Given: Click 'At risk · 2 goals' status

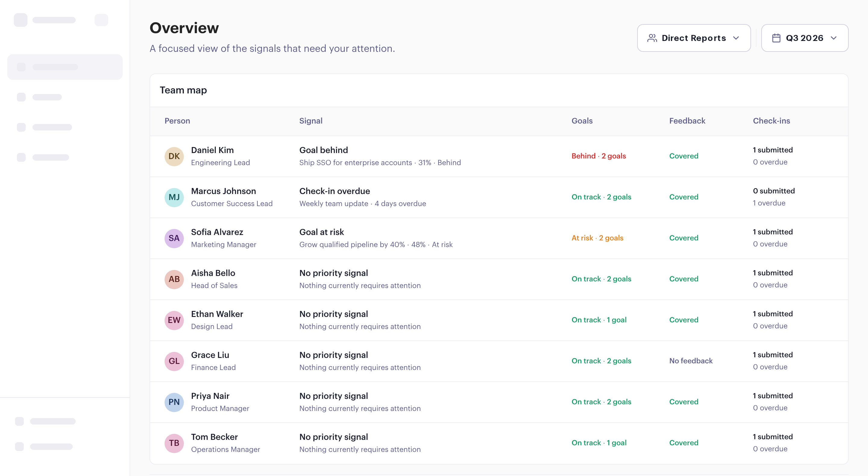Looking at the screenshot, I should pyautogui.click(x=597, y=238).
